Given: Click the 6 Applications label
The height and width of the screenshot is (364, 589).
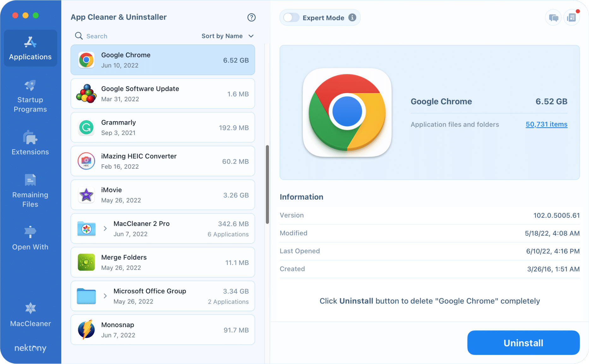Looking at the screenshot, I should point(228,234).
